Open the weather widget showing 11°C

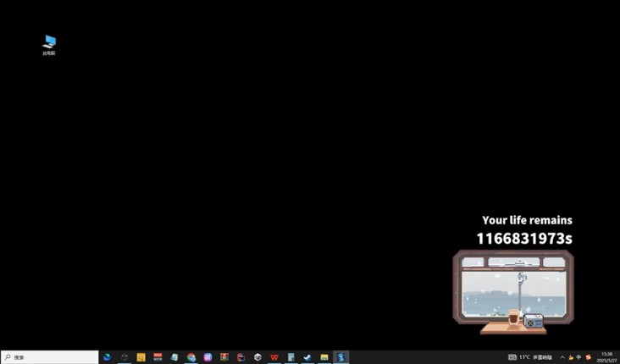pos(531,357)
